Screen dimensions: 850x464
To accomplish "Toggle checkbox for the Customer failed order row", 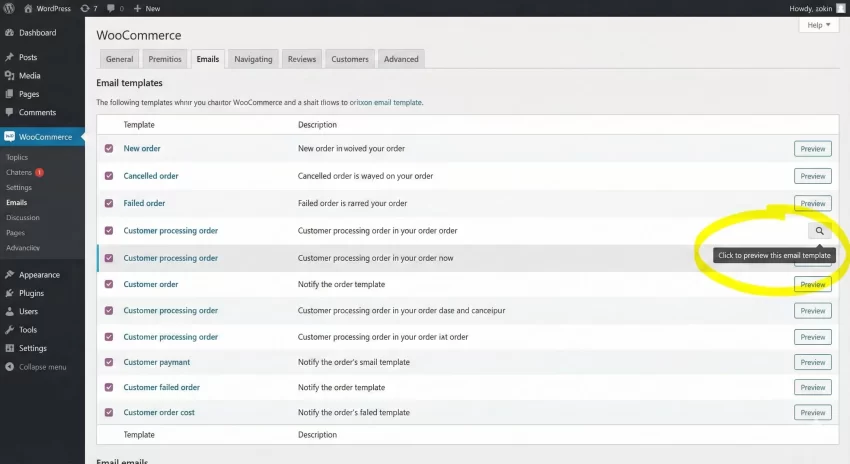I will (x=109, y=387).
